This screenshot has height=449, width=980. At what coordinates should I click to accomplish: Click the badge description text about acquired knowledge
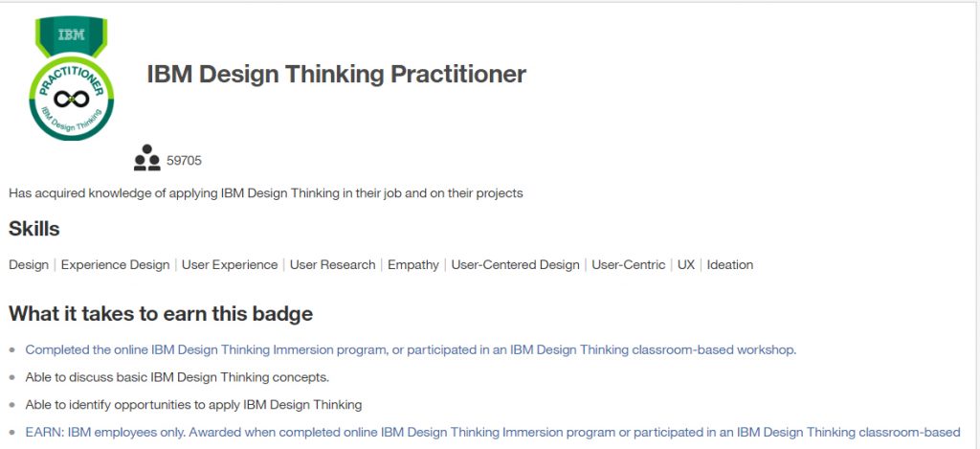point(266,193)
